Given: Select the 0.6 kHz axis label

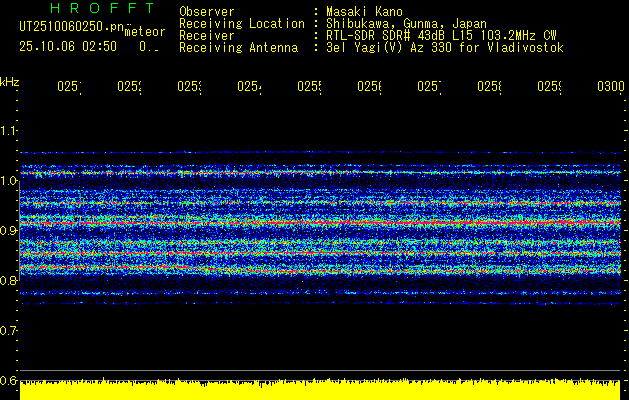Looking at the screenshot, I should click(8, 380).
